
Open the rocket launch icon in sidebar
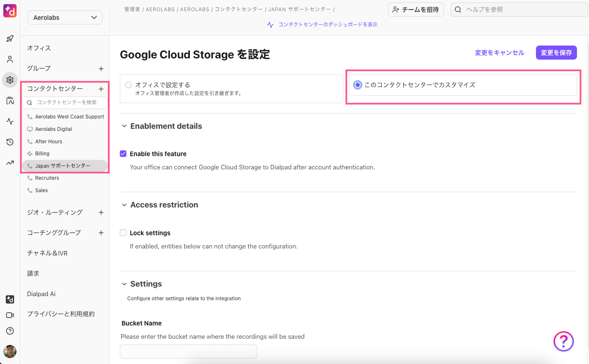pos(10,39)
